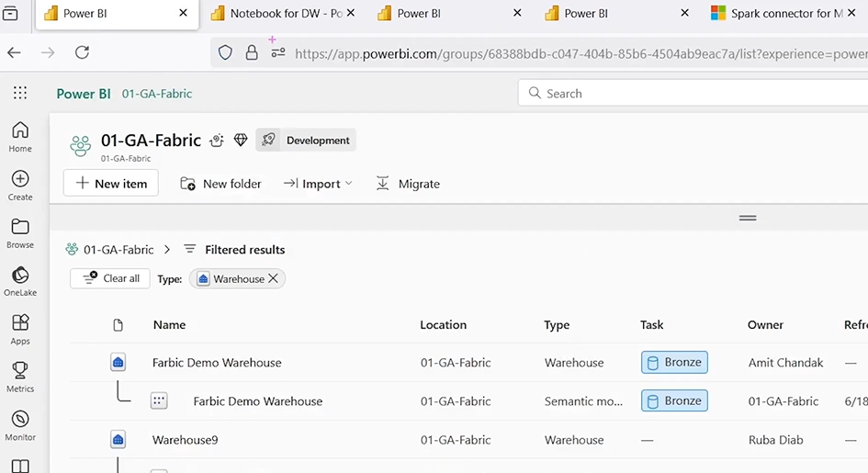Click owner Ruba Diab cell

coord(775,440)
